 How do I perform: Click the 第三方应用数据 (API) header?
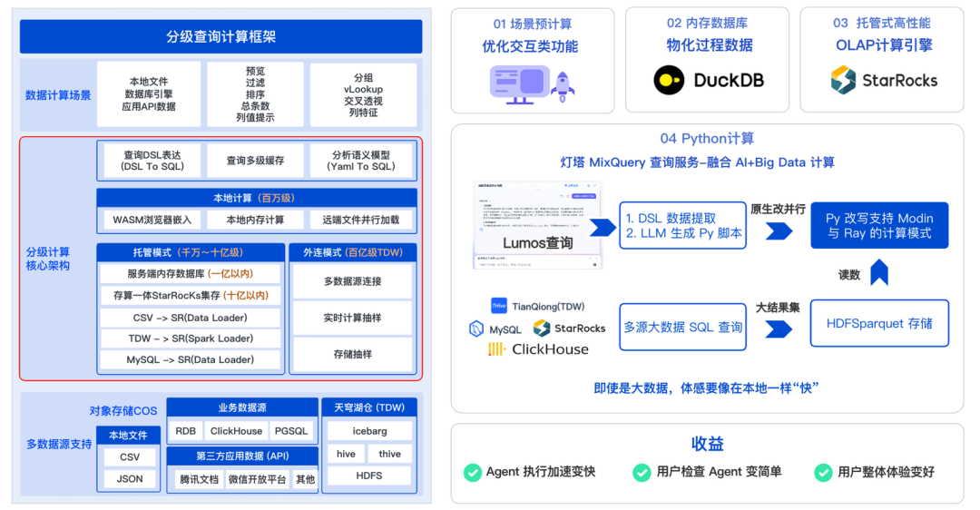[x=242, y=456]
